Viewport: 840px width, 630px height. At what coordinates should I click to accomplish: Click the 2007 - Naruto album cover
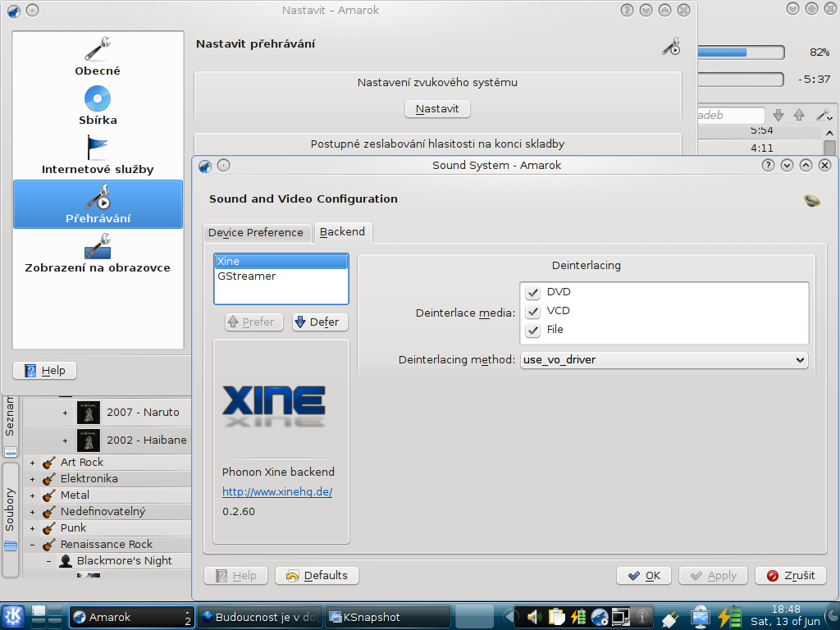tap(89, 413)
